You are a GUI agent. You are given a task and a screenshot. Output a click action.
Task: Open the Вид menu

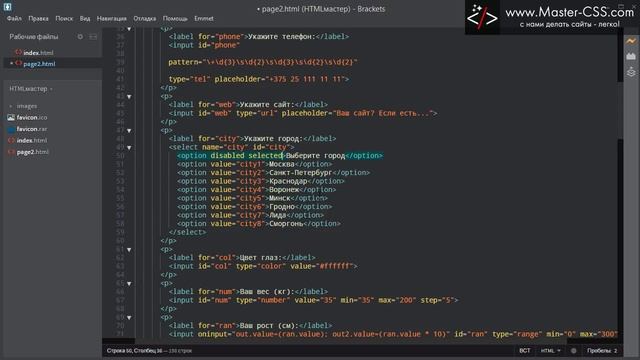click(85, 18)
